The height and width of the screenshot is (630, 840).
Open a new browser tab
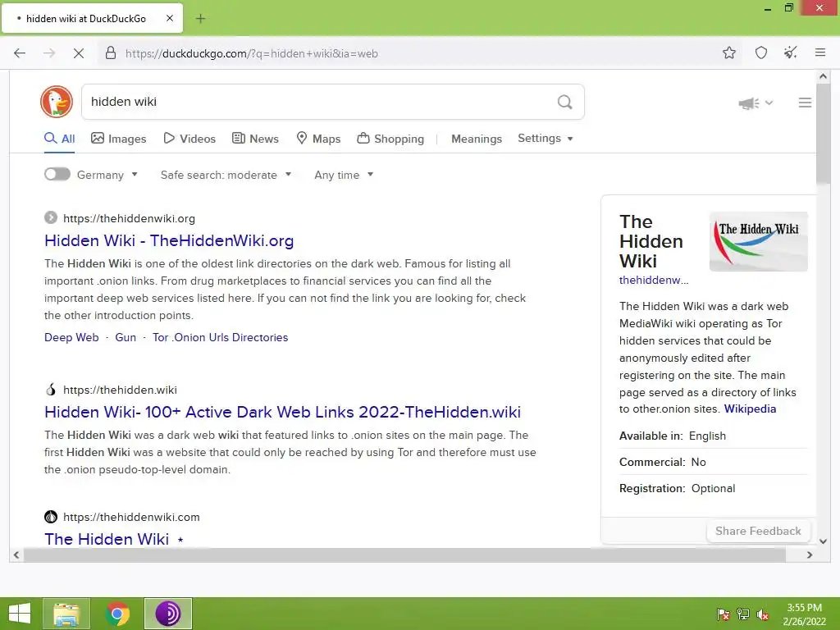(200, 19)
